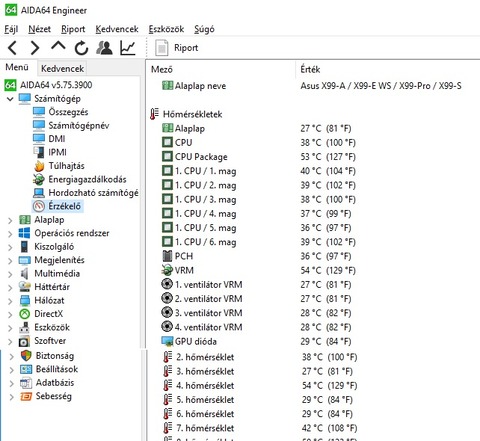Expand the Biztonság tree node
Viewport: 480px width, 441px height.
(11, 356)
